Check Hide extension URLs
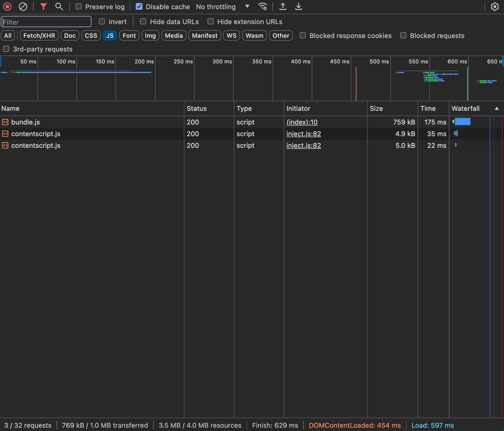 (x=211, y=22)
